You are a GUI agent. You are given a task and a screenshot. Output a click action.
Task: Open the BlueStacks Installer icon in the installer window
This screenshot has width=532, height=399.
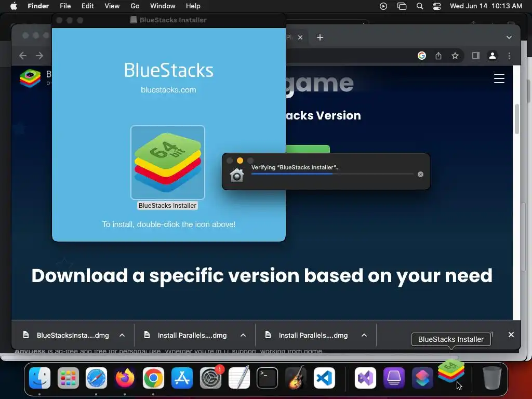168,163
